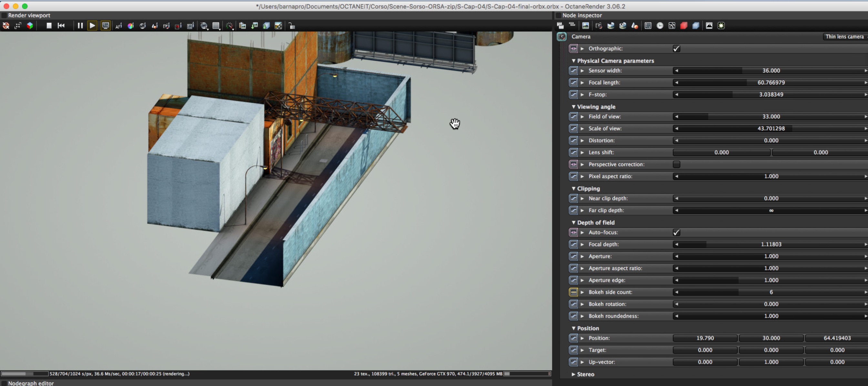
Task: Select the white balance color picker icon
Action: 130,26
